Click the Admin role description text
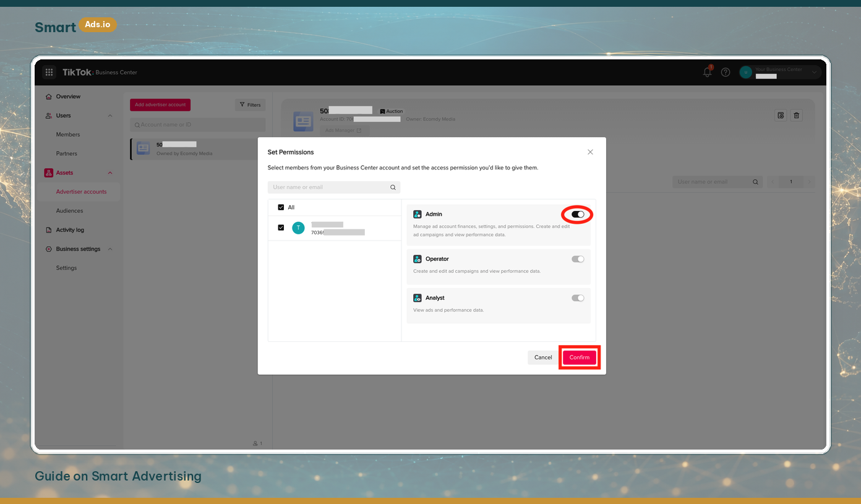Viewport: 861px width, 504px height. [492, 231]
